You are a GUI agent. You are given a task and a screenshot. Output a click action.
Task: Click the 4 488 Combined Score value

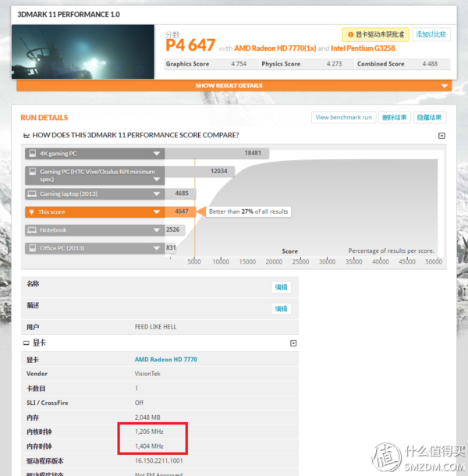(430, 64)
